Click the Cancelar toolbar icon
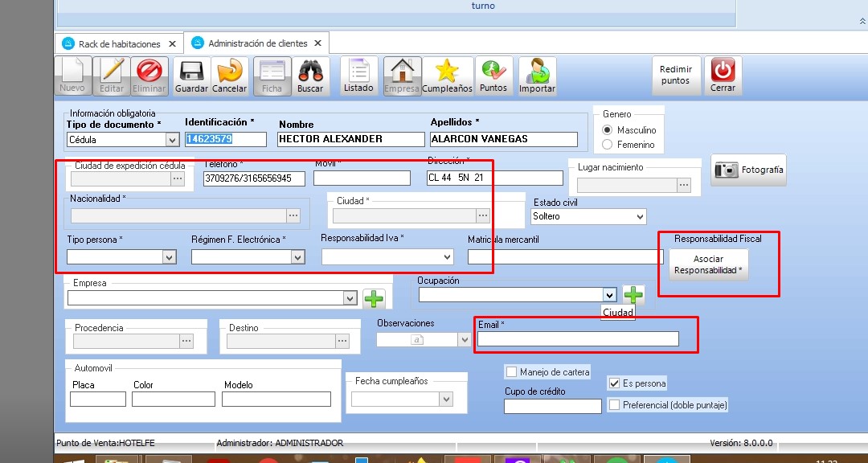The height and width of the screenshot is (463, 868). click(x=229, y=72)
